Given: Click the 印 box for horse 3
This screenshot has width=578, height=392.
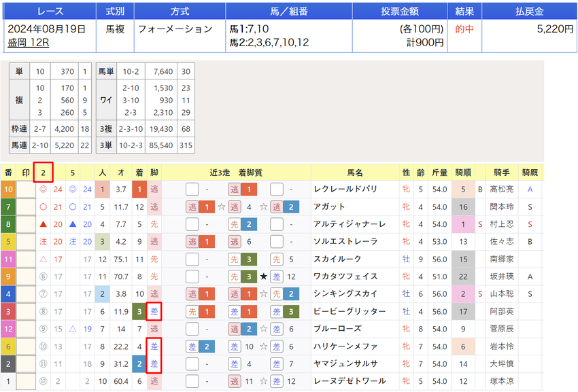Looking at the screenshot, I should (x=26, y=312).
